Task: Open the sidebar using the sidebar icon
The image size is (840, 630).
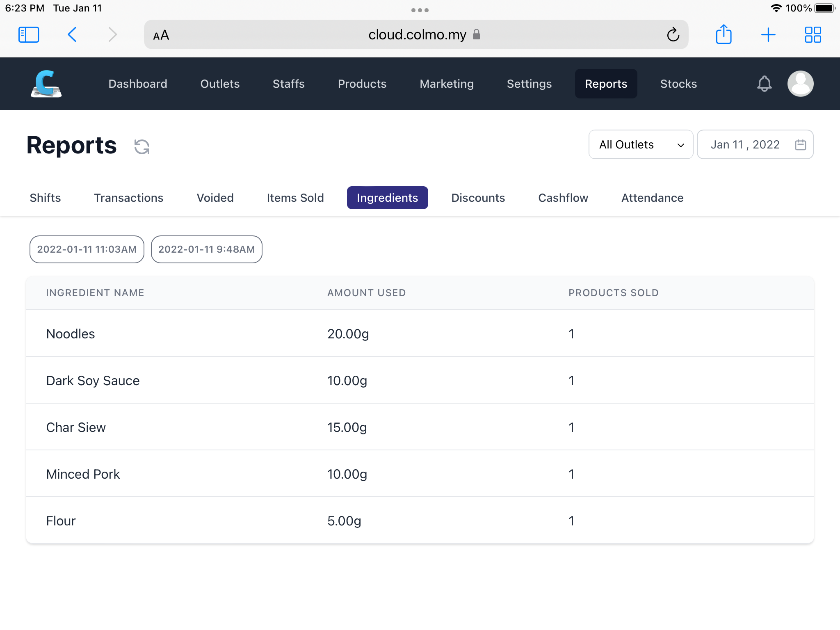Action: click(29, 34)
